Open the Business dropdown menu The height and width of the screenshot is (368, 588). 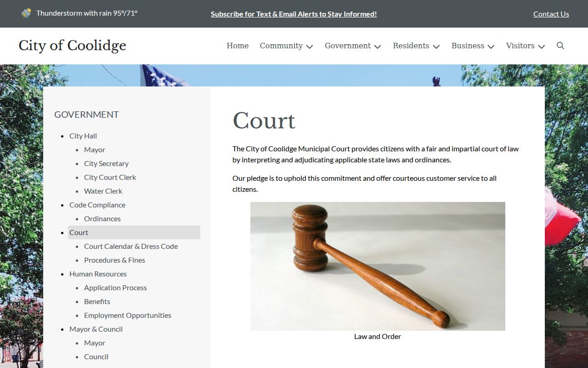point(473,46)
